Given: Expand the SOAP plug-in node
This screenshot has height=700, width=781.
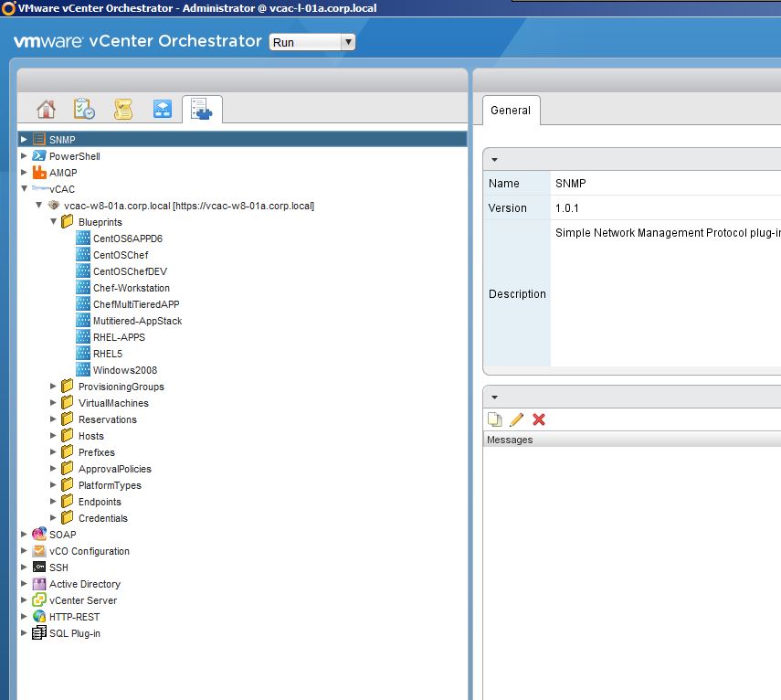Looking at the screenshot, I should click(x=24, y=534).
